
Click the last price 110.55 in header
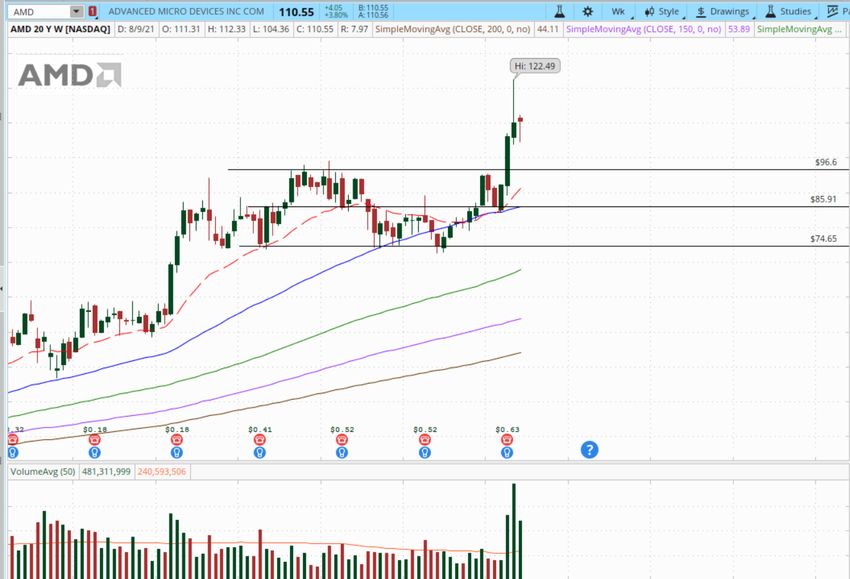click(x=297, y=12)
